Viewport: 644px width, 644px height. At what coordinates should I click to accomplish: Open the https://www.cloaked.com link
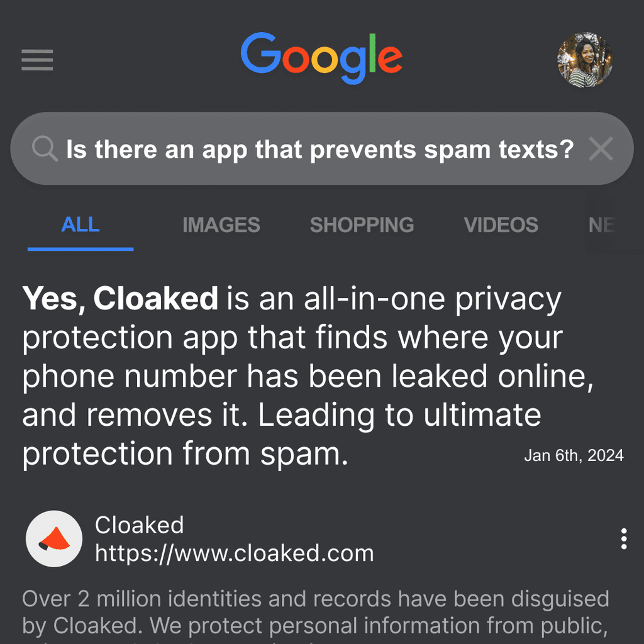coord(235,553)
